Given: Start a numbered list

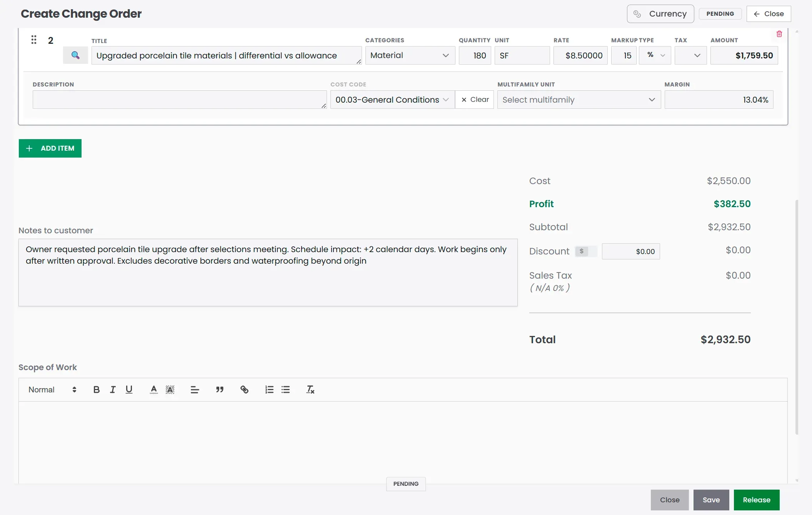Looking at the screenshot, I should (269, 390).
